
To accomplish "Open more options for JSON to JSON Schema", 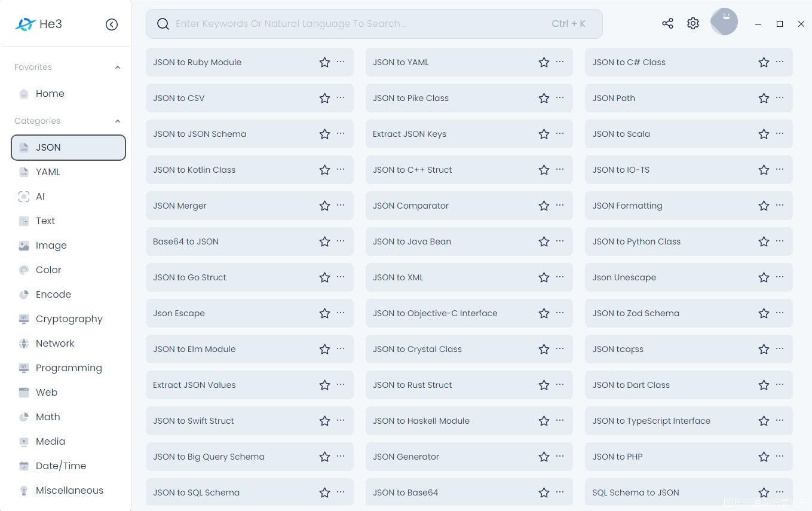I will pos(341,133).
